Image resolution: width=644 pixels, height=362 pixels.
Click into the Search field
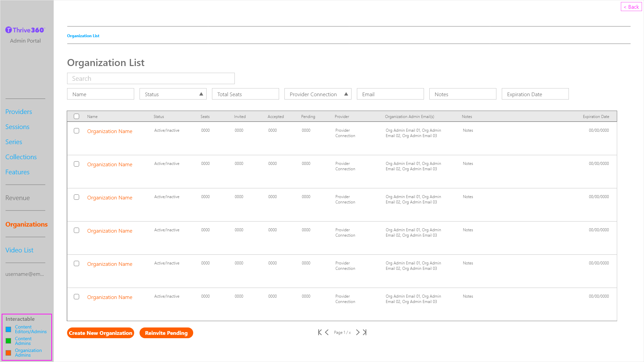pos(151,78)
